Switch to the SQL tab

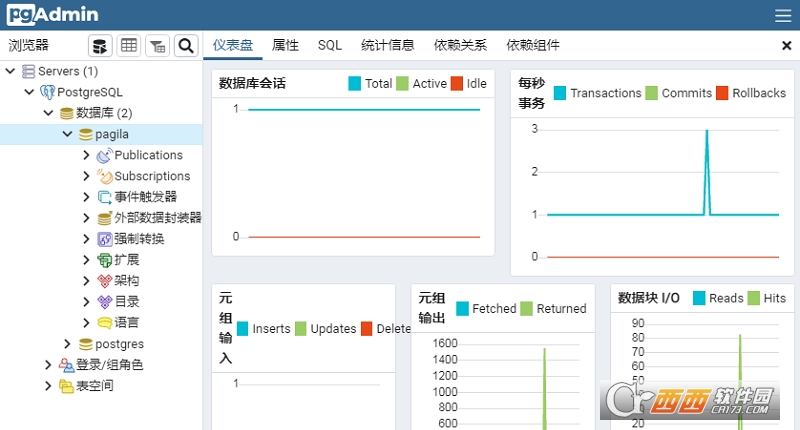point(330,45)
